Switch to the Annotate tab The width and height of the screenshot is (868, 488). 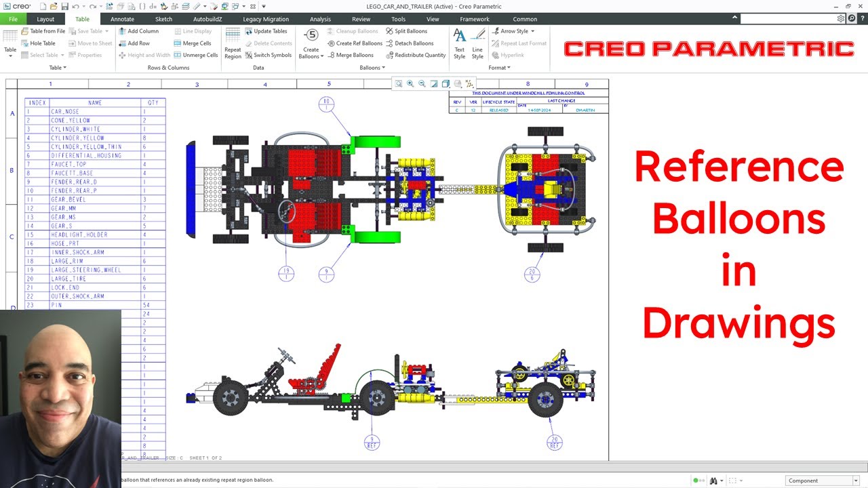pyautogui.click(x=123, y=19)
